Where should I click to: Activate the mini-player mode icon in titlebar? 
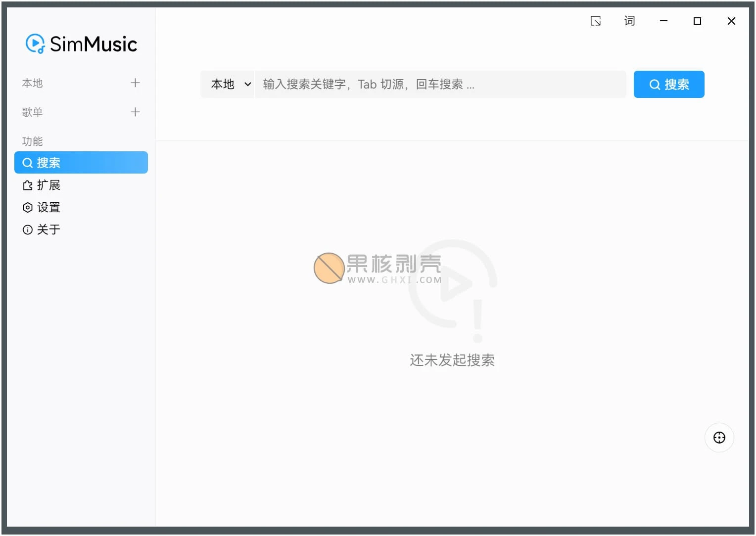click(596, 21)
